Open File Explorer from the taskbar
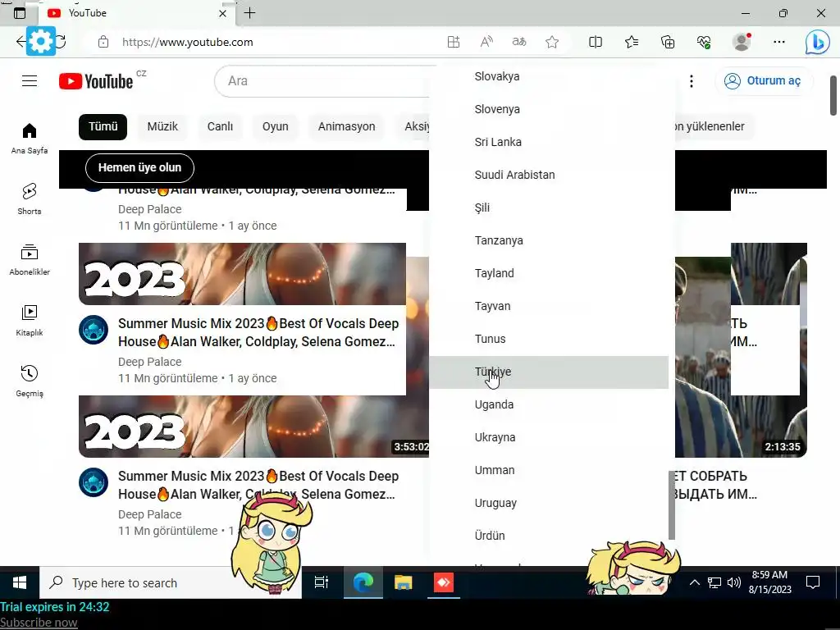The width and height of the screenshot is (840, 630). pyautogui.click(x=404, y=582)
